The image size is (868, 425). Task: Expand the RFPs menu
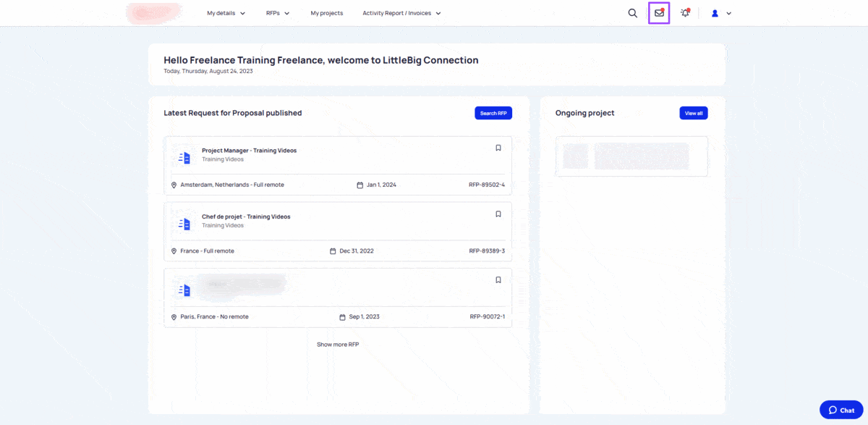[x=278, y=13]
